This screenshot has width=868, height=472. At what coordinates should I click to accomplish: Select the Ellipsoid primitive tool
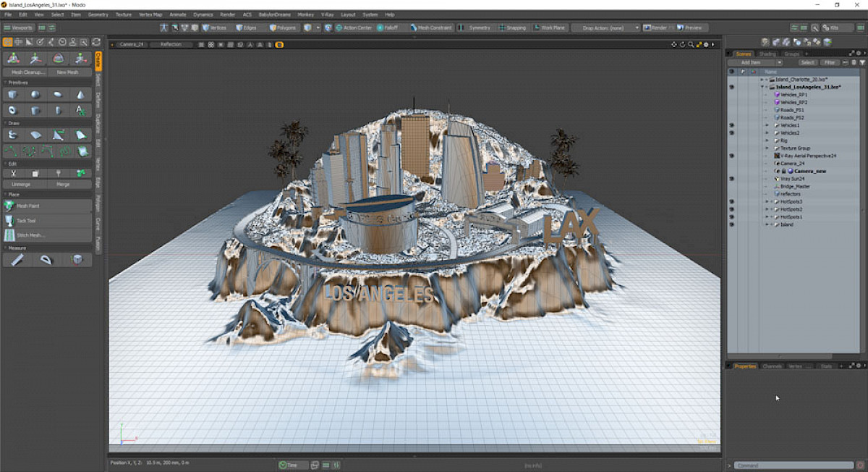[58, 95]
